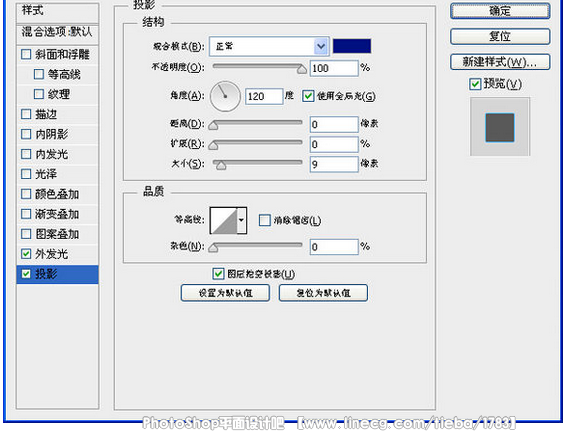Click the 复位 button
This screenshot has height=440, width=566.
[500, 36]
